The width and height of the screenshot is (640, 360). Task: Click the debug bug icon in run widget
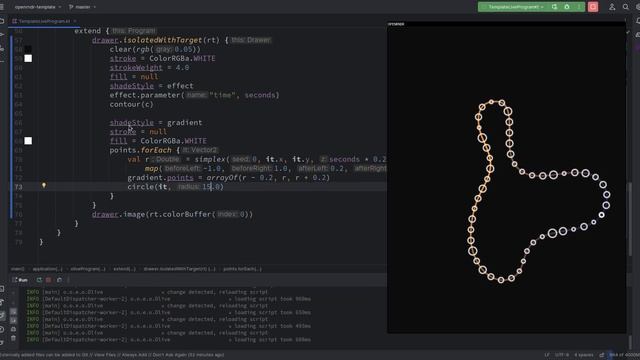pos(567,7)
